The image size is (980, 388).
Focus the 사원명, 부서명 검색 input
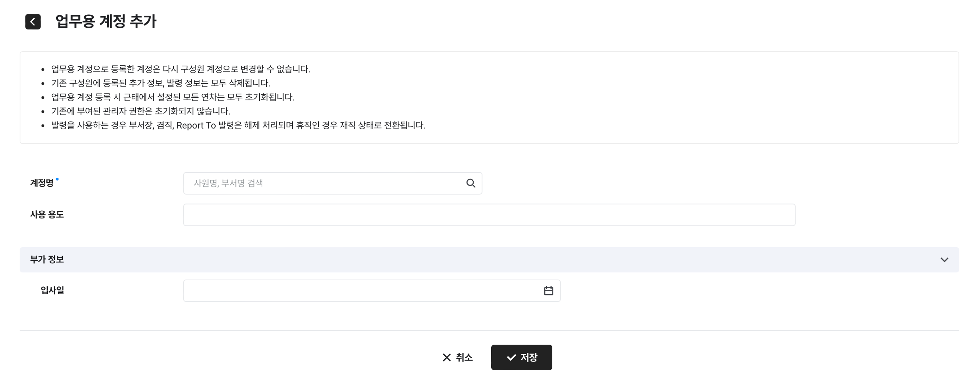pyautogui.click(x=323, y=183)
